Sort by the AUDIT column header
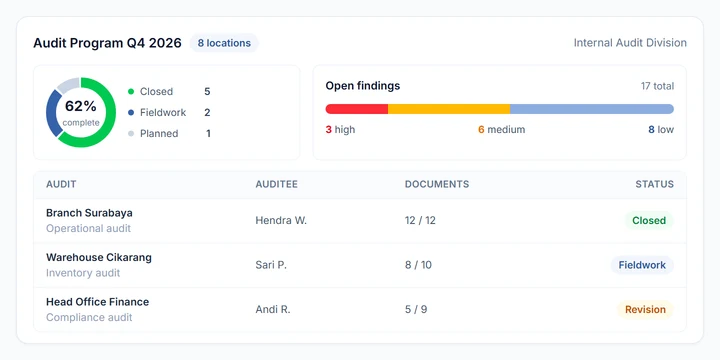 click(61, 184)
